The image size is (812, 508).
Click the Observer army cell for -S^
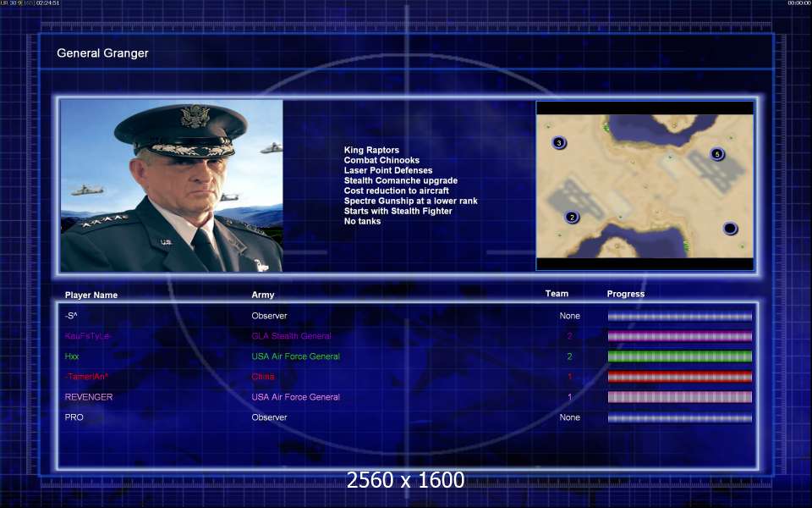pyautogui.click(x=269, y=316)
